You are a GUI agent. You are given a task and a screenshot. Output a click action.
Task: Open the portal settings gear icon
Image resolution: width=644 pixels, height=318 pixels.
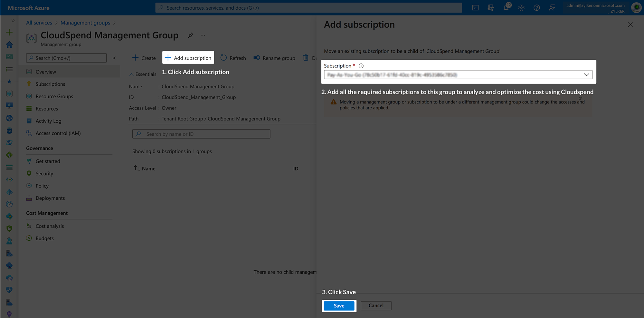coord(521,7)
